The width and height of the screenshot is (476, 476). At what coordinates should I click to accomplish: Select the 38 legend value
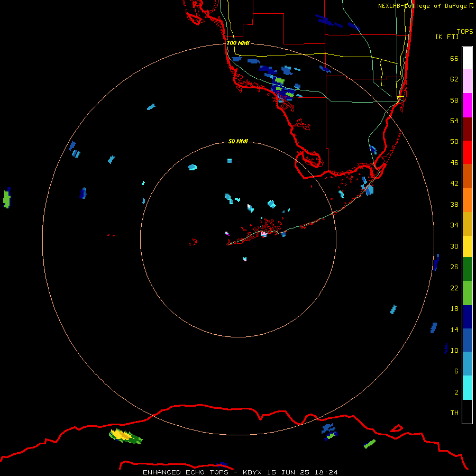[x=454, y=205]
